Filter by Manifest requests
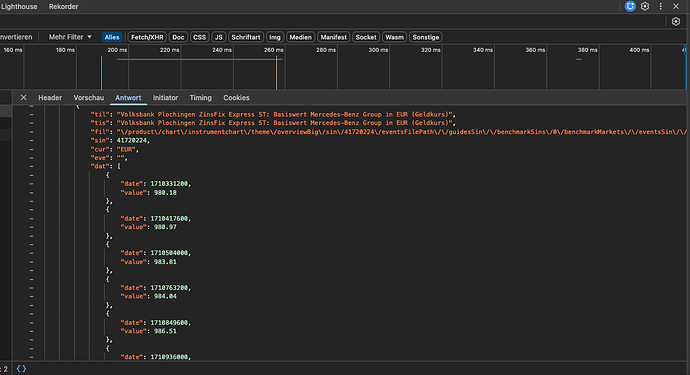 [334, 37]
